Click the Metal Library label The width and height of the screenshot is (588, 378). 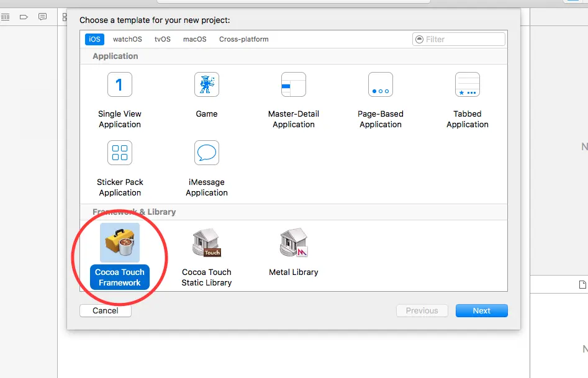click(294, 272)
